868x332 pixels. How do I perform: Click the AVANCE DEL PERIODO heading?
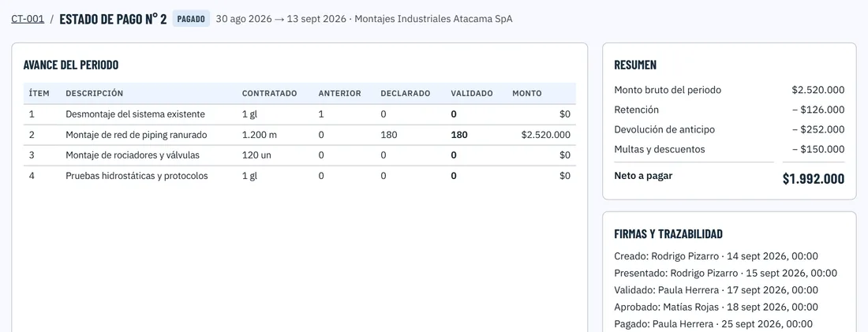coord(71,65)
